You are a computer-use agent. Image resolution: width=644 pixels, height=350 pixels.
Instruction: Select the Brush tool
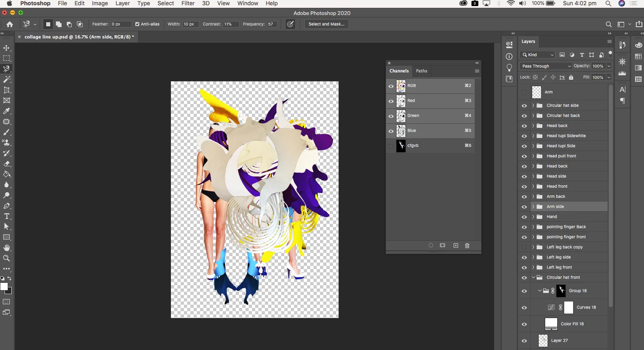6,132
